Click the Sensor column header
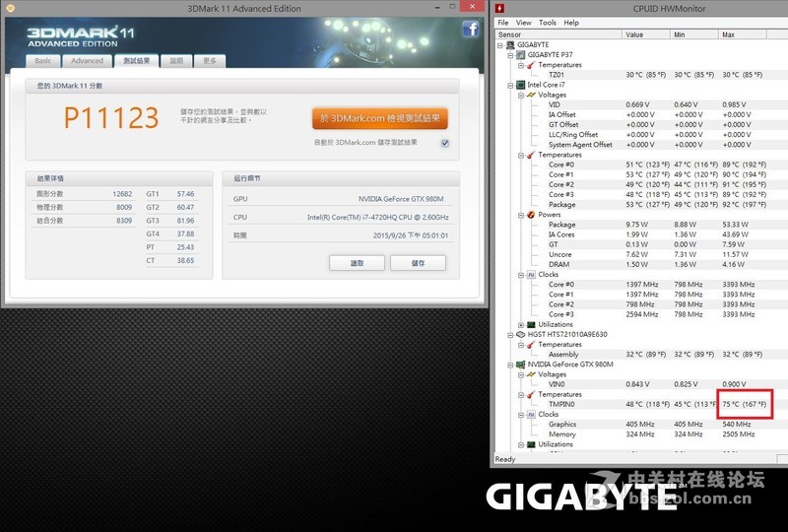The width and height of the screenshot is (788, 532). tap(558, 34)
